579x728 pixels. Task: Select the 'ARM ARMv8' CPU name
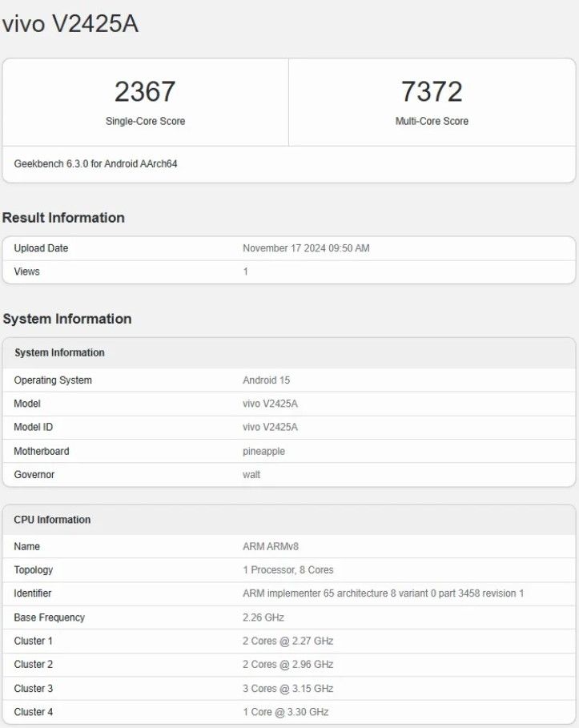click(x=271, y=547)
